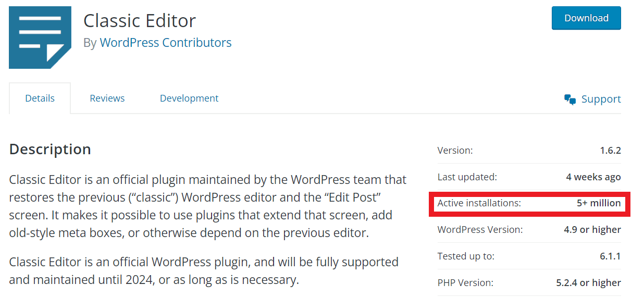644x297 pixels.
Task: Click the Tested up to 6.1.1 value
Action: pyautogui.click(x=610, y=256)
